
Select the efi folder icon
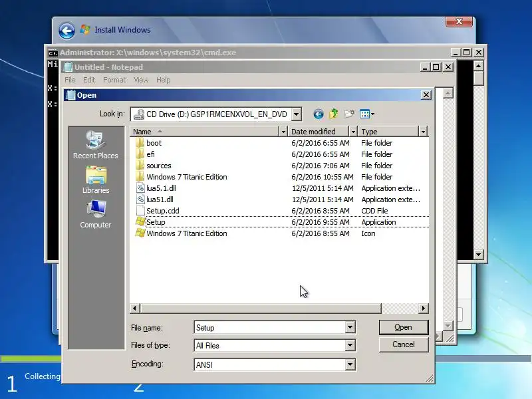coord(140,154)
